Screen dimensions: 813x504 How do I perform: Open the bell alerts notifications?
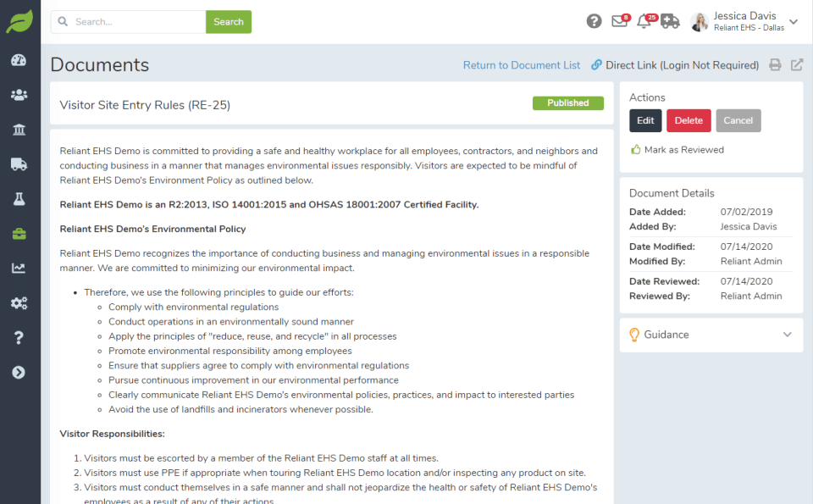pyautogui.click(x=644, y=22)
